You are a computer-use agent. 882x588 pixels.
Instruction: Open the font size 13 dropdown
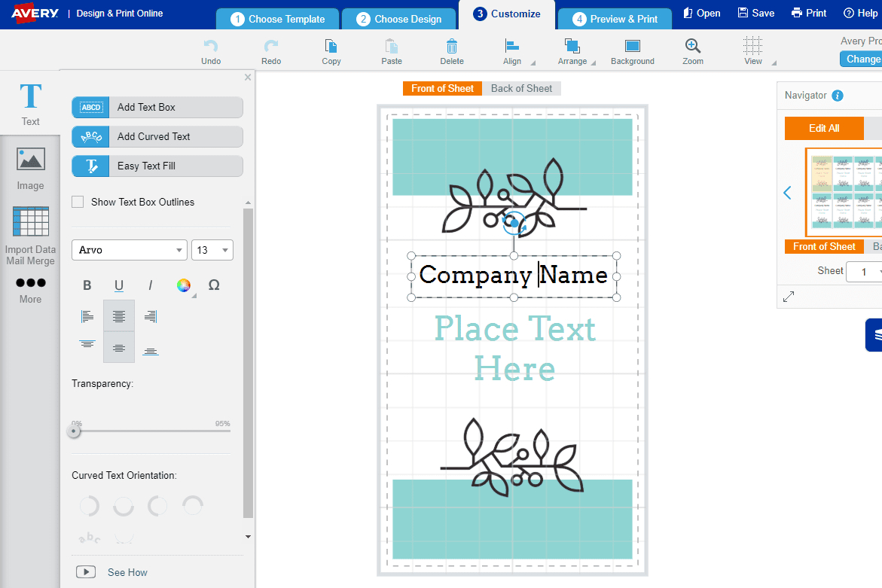(x=212, y=250)
